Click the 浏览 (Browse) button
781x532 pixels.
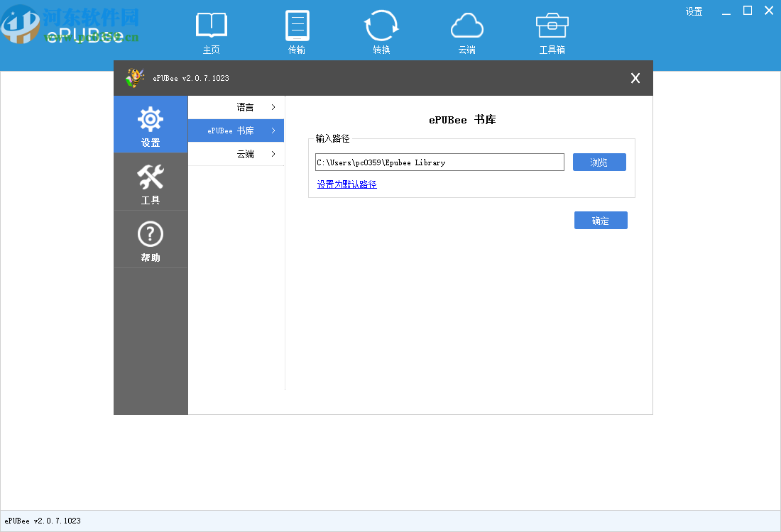coord(599,162)
